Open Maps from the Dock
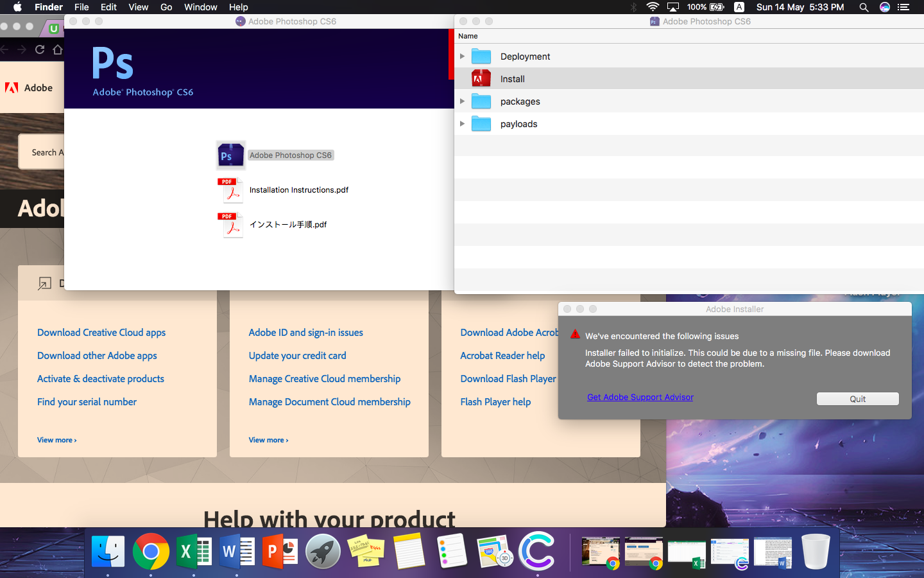The width and height of the screenshot is (924, 578). (495, 551)
